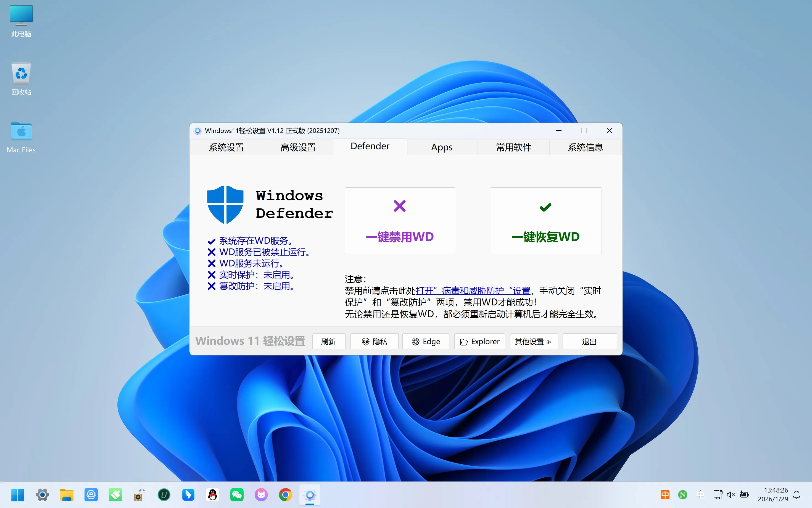Launch Google Chrome from taskbar
The height and width of the screenshot is (508, 812).
coord(285,494)
